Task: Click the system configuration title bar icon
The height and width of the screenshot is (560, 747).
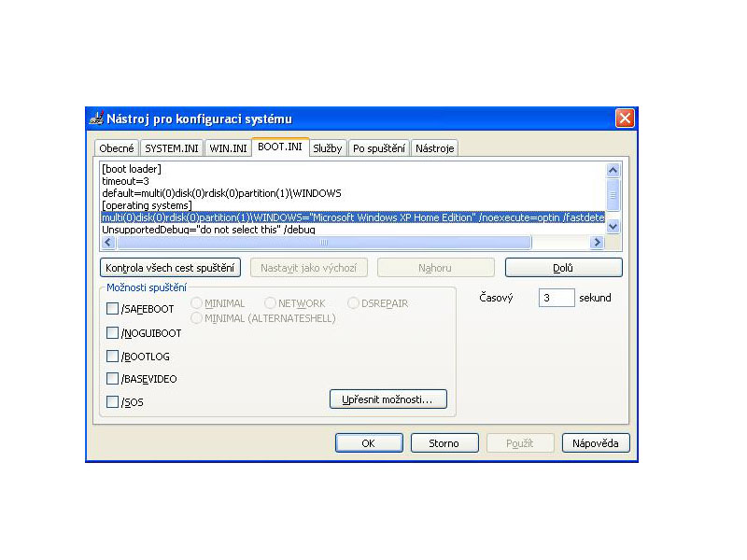Action: (95, 119)
